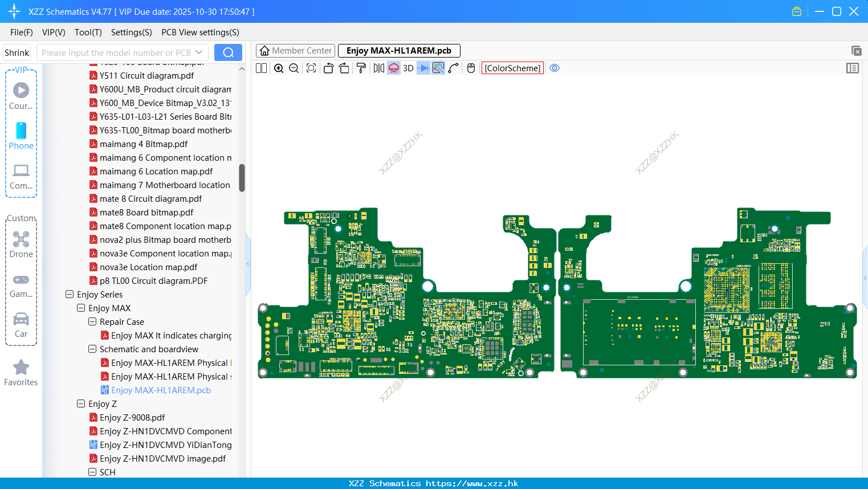868x489 pixels.
Task: Toggle the red lamp highlight tool
Action: coord(394,68)
